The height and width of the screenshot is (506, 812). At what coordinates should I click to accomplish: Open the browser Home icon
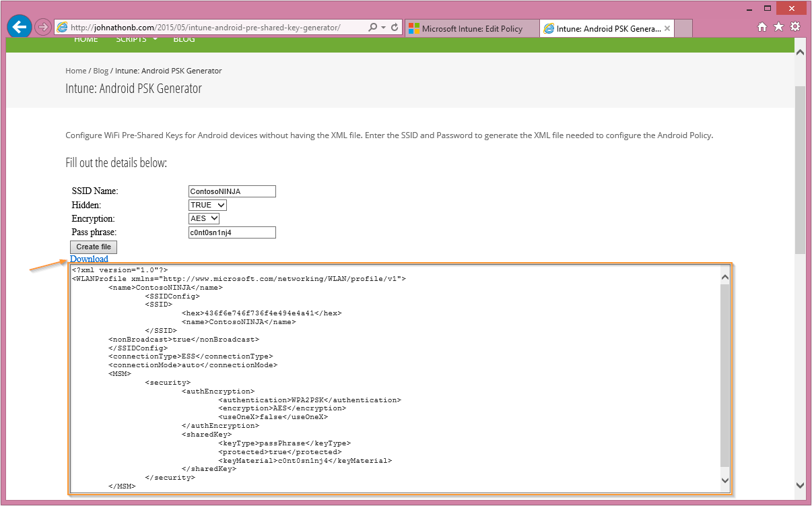762,27
